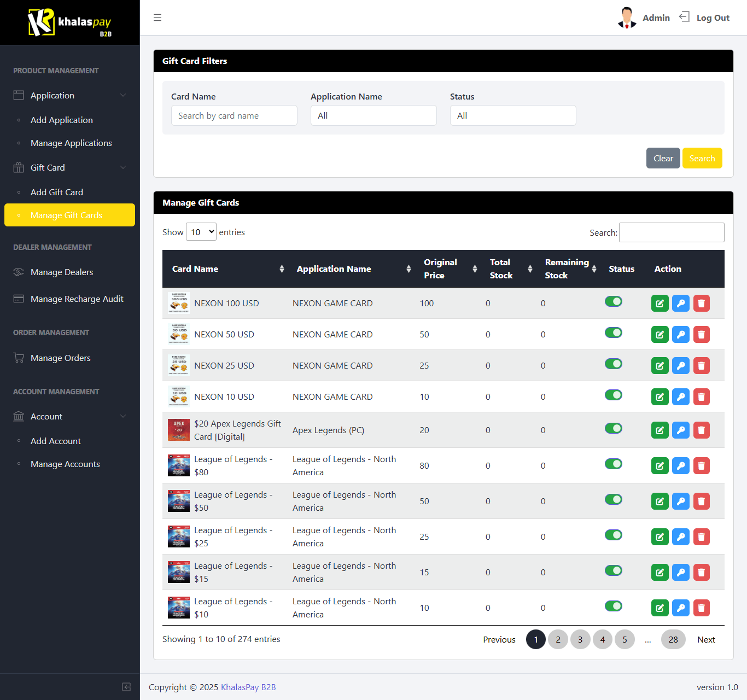This screenshot has height=700, width=747.
Task: Click the red trash icon for League of Legends - $10
Action: pyautogui.click(x=701, y=608)
